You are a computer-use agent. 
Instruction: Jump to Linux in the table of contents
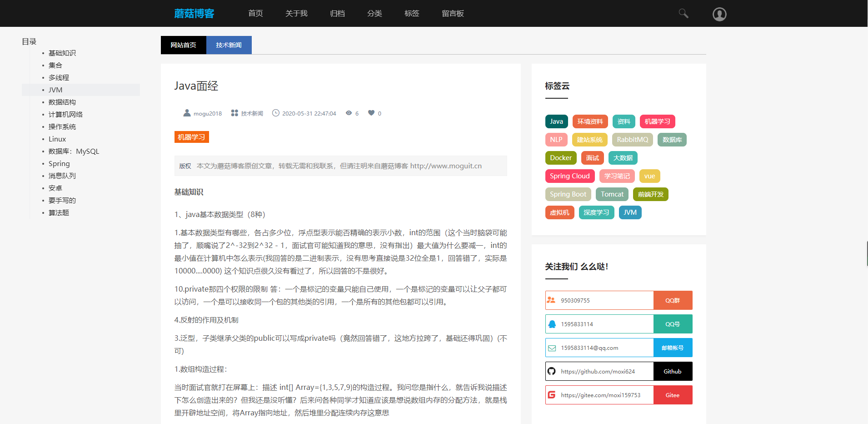[57, 139]
